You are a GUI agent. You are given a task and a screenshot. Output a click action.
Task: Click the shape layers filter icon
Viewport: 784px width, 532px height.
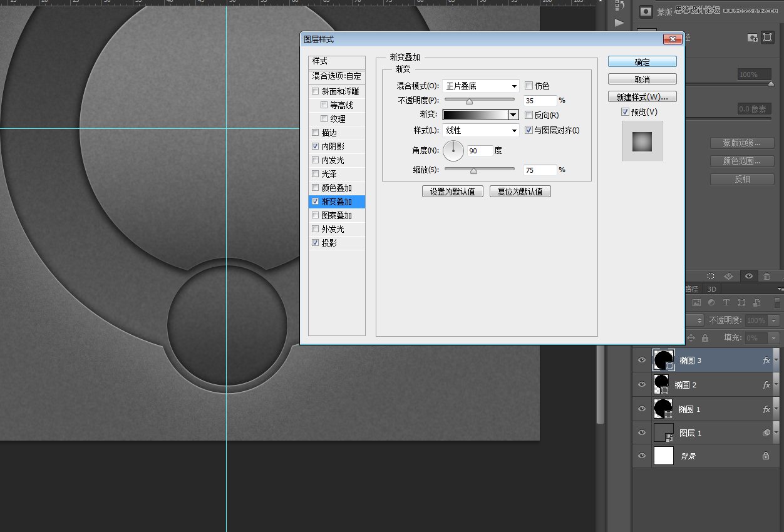point(741,302)
